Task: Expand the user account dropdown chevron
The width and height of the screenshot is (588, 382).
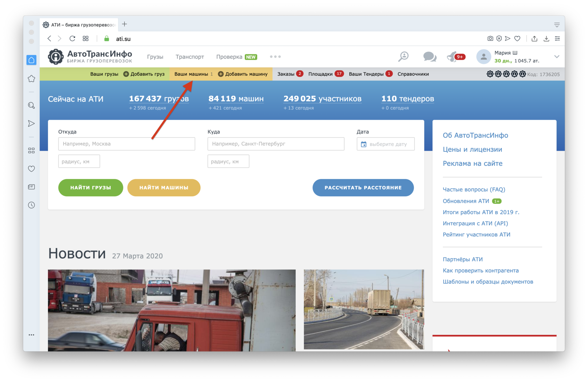Action: [556, 57]
